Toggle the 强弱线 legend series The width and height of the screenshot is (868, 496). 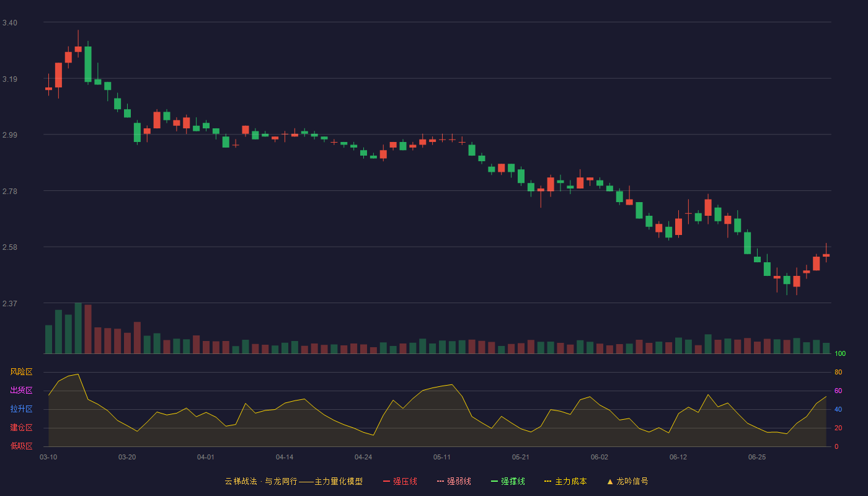454,481
